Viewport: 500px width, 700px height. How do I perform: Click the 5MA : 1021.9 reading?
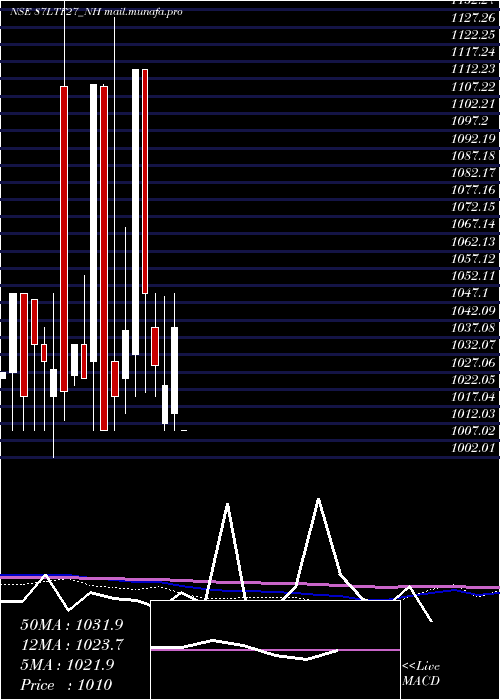coord(67,665)
